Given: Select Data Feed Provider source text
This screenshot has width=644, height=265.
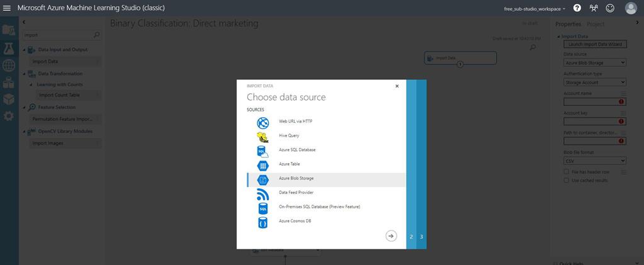Looking at the screenshot, I should (x=296, y=192).
